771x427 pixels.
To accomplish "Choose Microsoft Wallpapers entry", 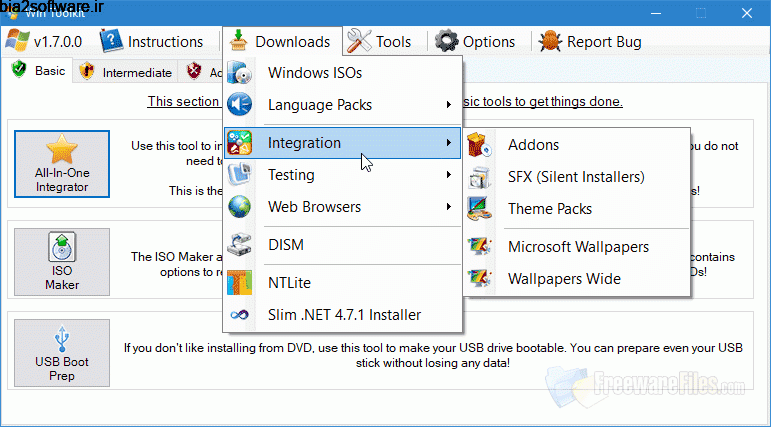I will pyautogui.click(x=576, y=246).
